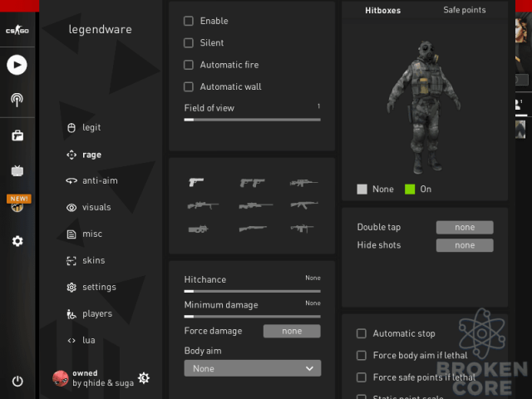Open the inventory briefcase icon

coord(17,135)
